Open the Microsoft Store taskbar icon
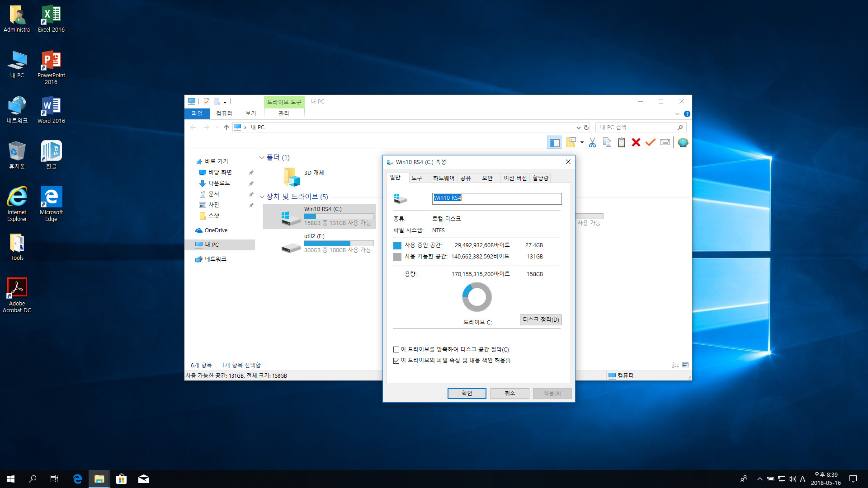This screenshot has width=868, height=488. click(x=121, y=479)
